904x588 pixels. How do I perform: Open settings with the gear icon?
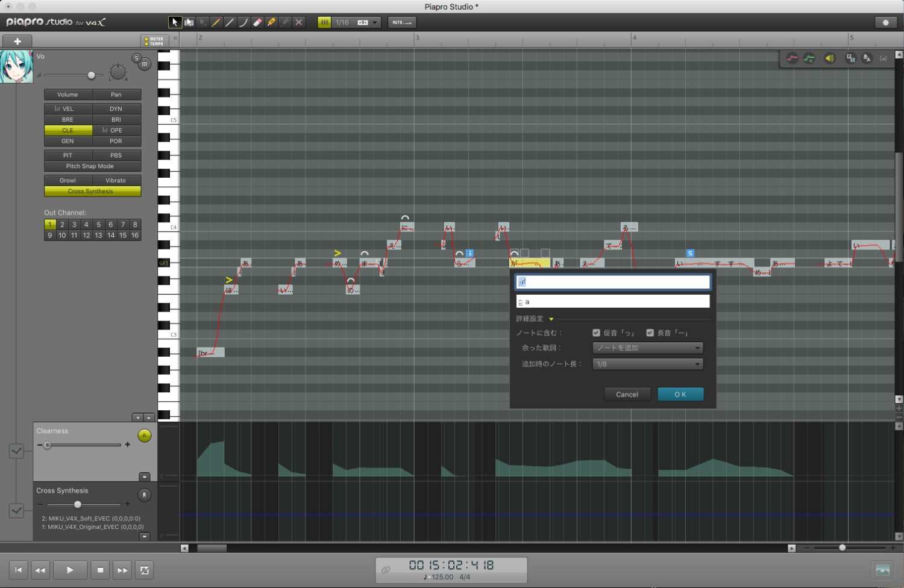(x=885, y=22)
